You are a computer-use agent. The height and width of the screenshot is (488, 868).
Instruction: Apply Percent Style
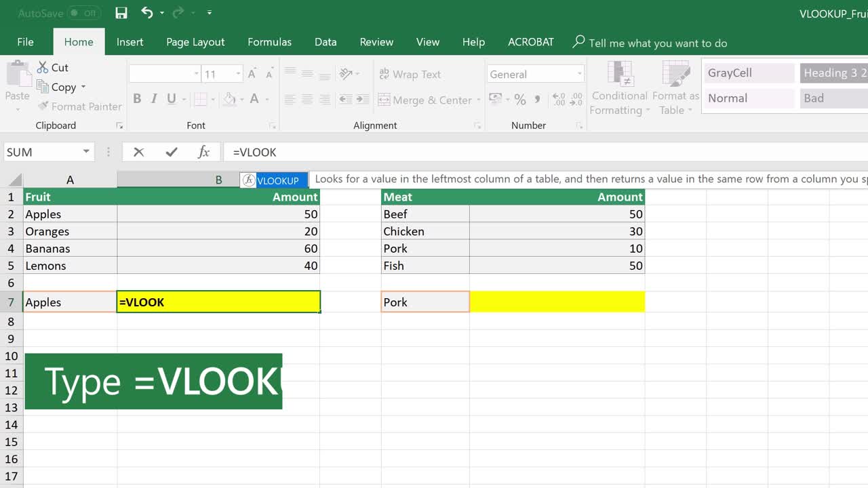click(520, 100)
